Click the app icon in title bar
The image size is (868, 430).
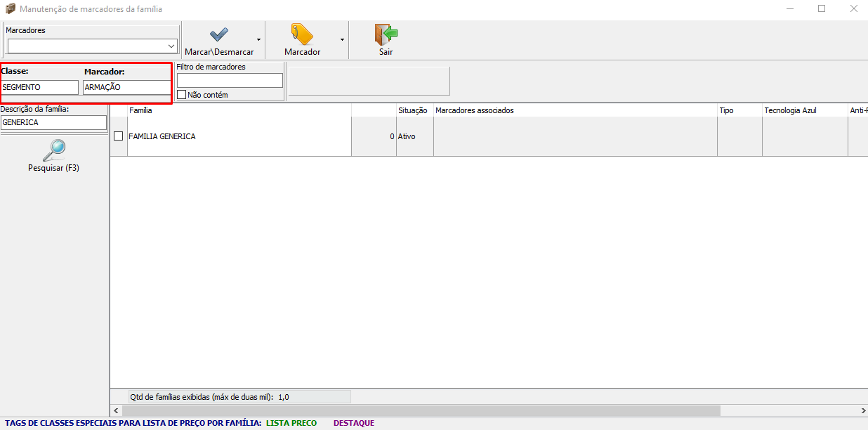(x=10, y=9)
